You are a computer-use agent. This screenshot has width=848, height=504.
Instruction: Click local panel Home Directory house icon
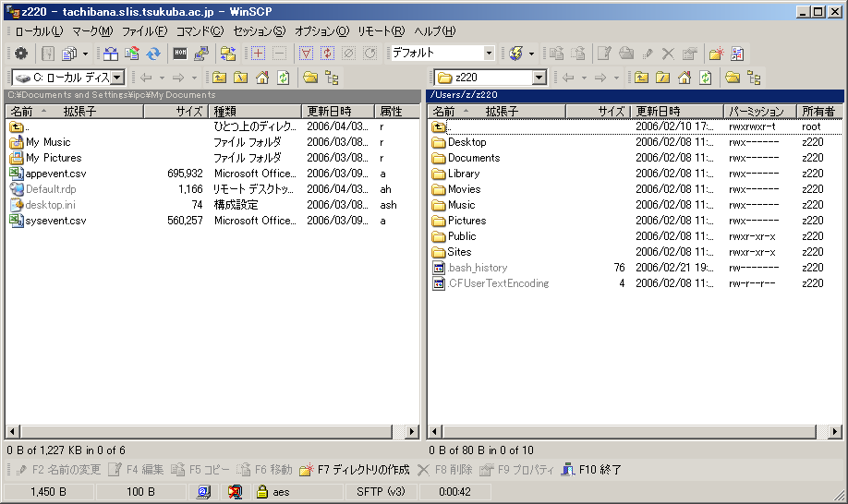pyautogui.click(x=262, y=78)
